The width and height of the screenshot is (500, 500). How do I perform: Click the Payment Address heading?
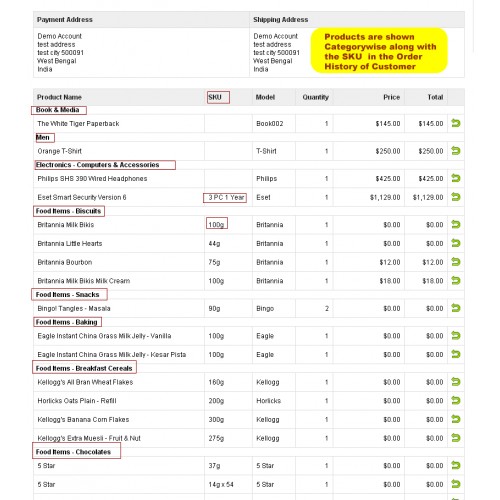[x=65, y=20]
